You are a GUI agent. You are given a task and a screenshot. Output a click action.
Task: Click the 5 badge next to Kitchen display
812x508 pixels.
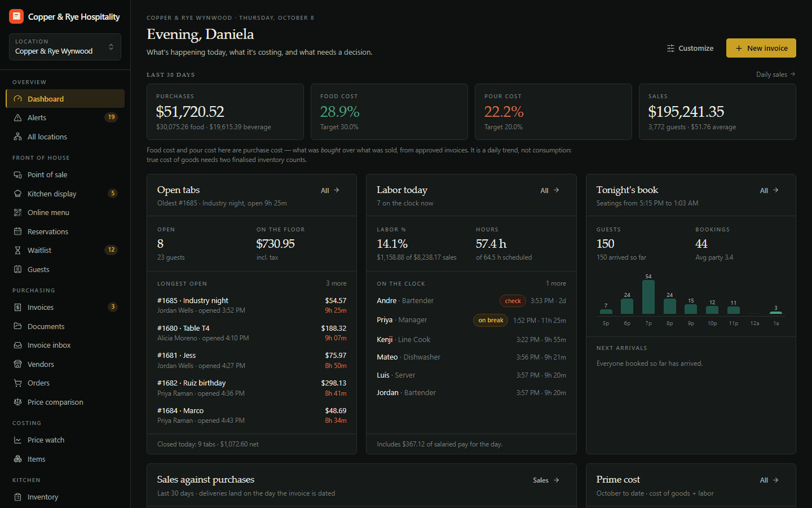click(113, 194)
